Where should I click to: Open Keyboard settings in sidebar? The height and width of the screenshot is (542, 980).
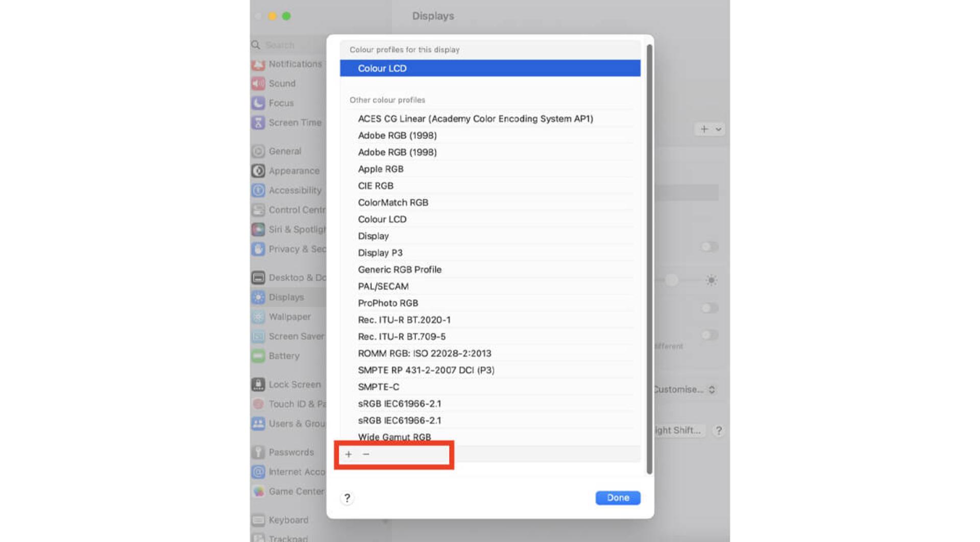[288, 520]
